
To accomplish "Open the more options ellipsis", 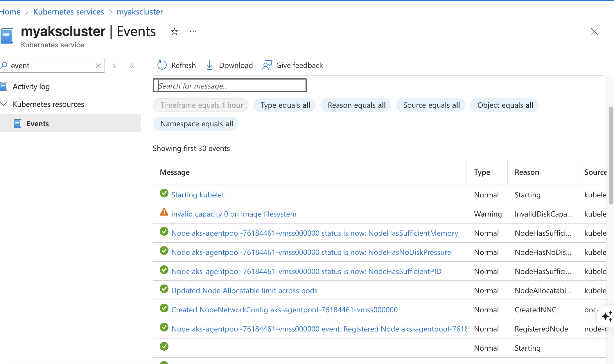I will [193, 31].
